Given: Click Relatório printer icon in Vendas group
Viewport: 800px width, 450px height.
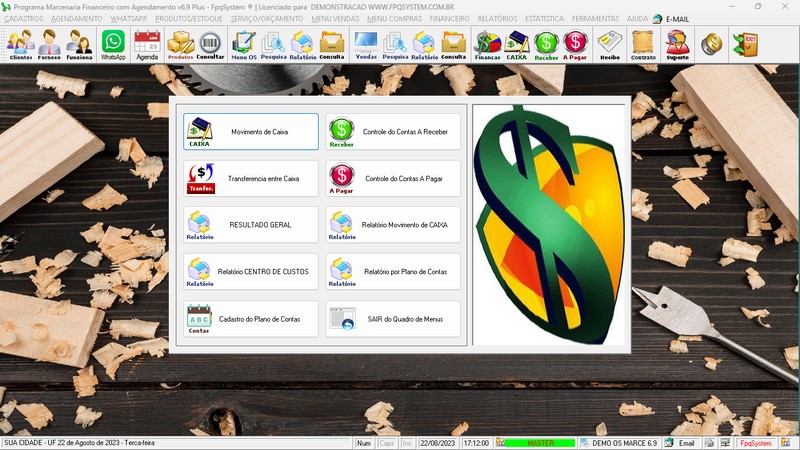Looking at the screenshot, I should pos(424,45).
